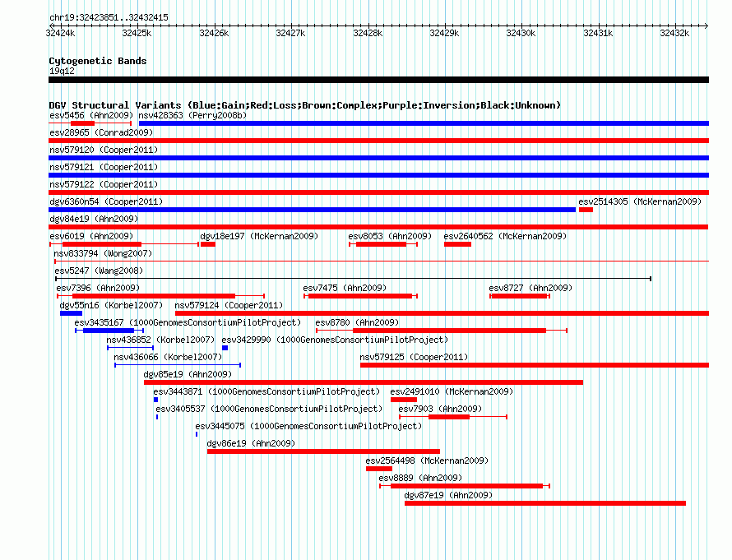This screenshot has width=732, height=560.
Task: Click the 32424k ruler tick label
Action: click(x=60, y=33)
